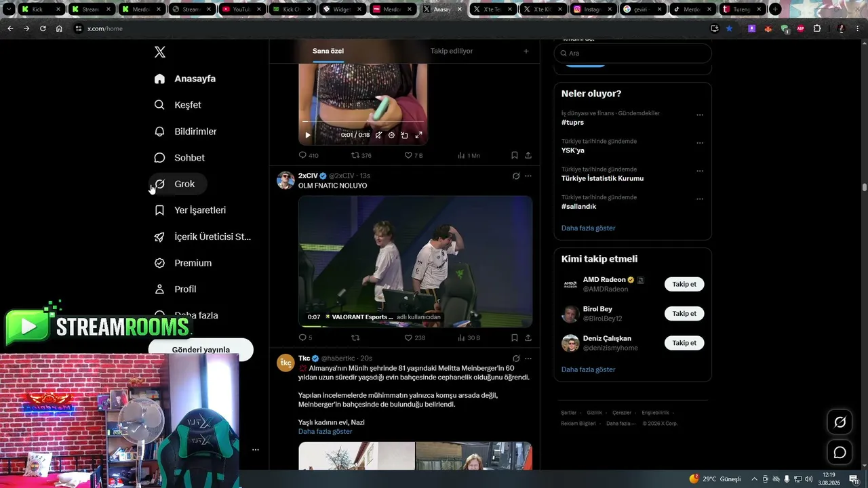Switch to Takip ediliyor tab
868x488 pixels.
tap(452, 51)
